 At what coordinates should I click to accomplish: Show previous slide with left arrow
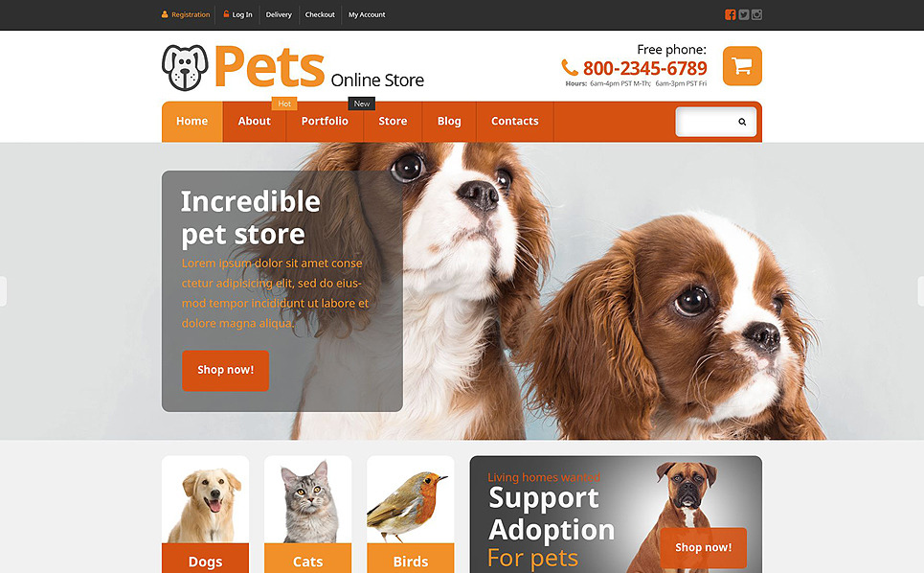3,291
